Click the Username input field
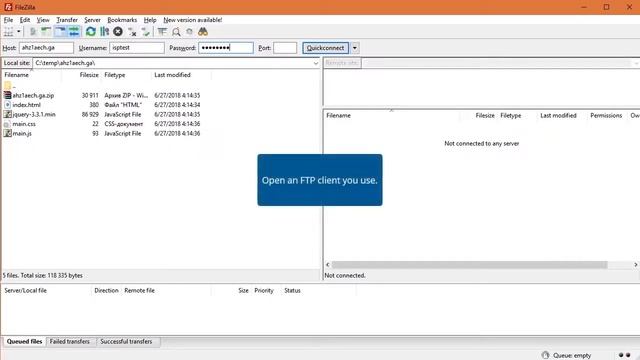Screen dimensions: 640x360 (137, 48)
